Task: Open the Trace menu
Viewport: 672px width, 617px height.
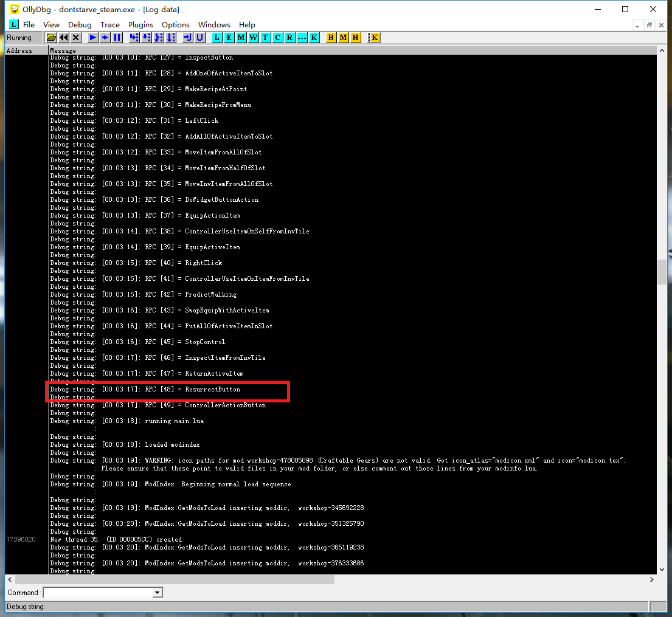Action: (x=109, y=25)
